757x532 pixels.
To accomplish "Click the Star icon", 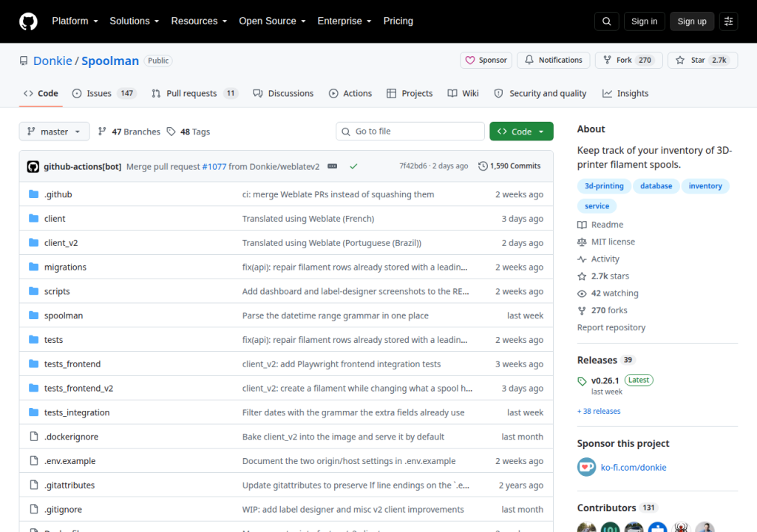I will (x=680, y=61).
